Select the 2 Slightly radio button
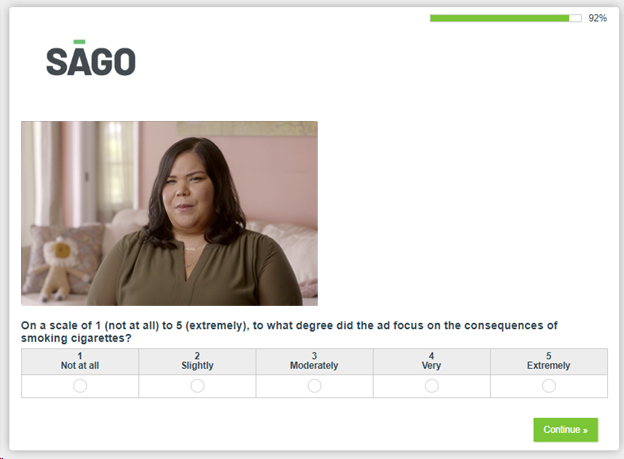The image size is (624, 459). point(197,386)
